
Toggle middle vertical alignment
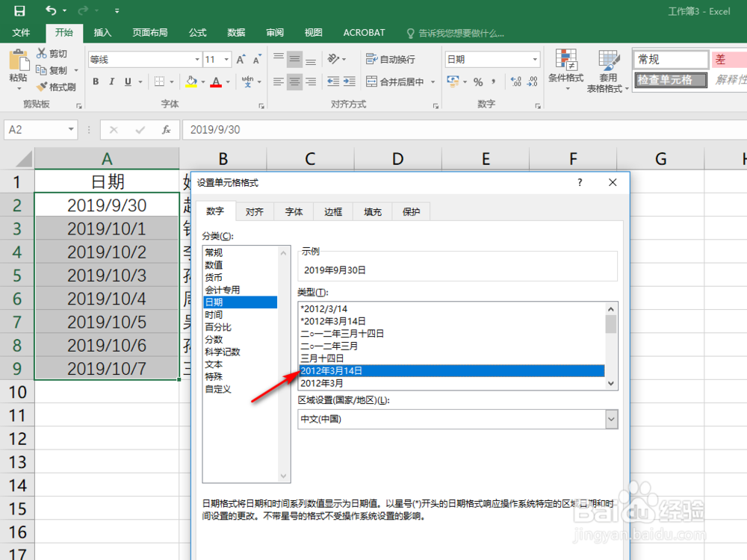[295, 59]
